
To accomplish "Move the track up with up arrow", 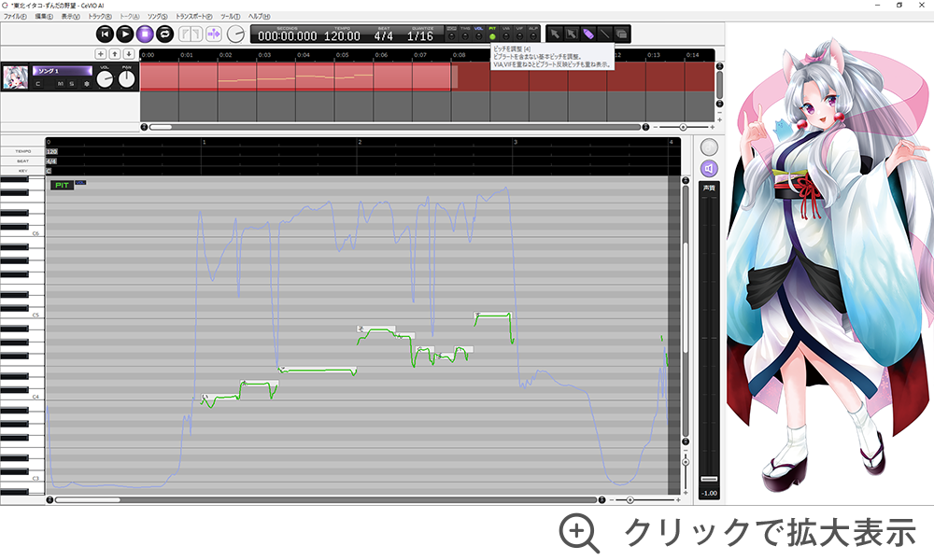I will click(x=114, y=54).
